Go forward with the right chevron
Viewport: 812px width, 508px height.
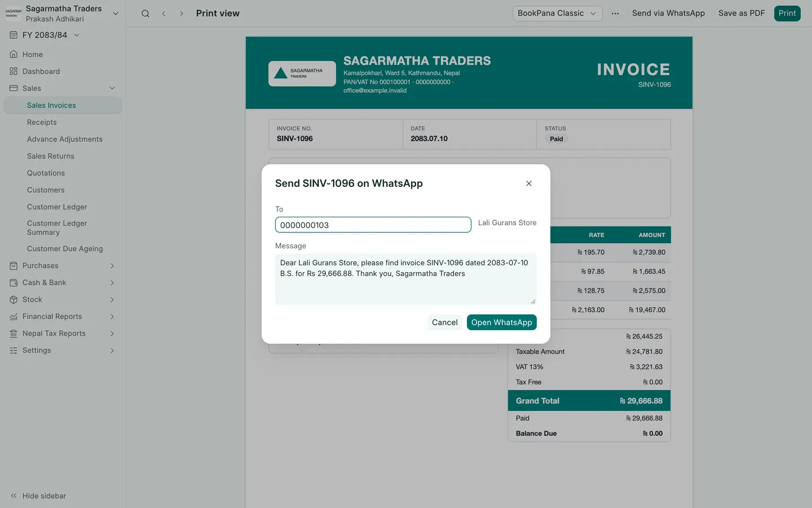(181, 14)
